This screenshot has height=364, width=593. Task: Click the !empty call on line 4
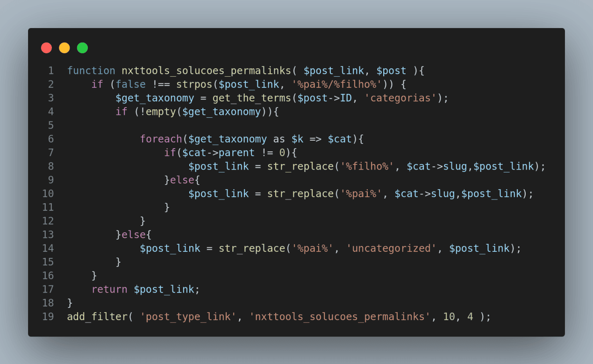pos(158,111)
